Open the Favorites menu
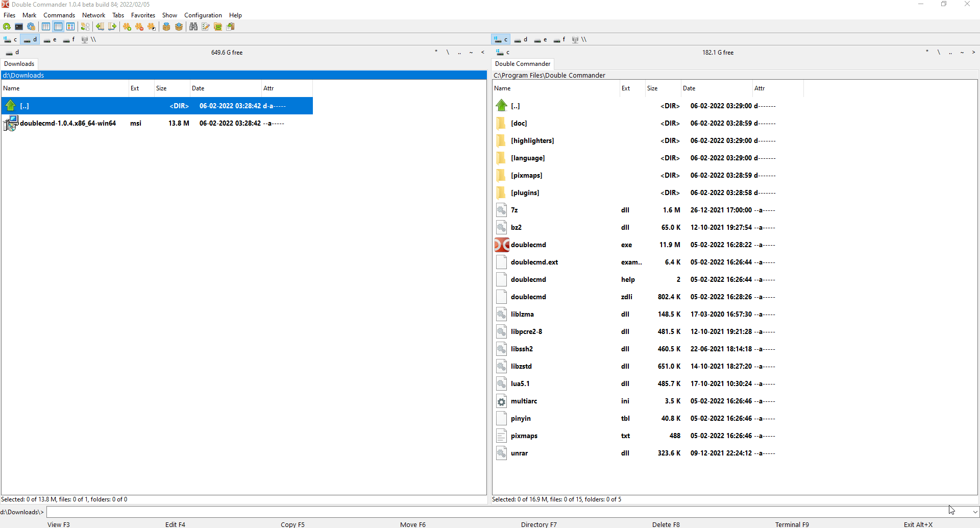 [143, 15]
